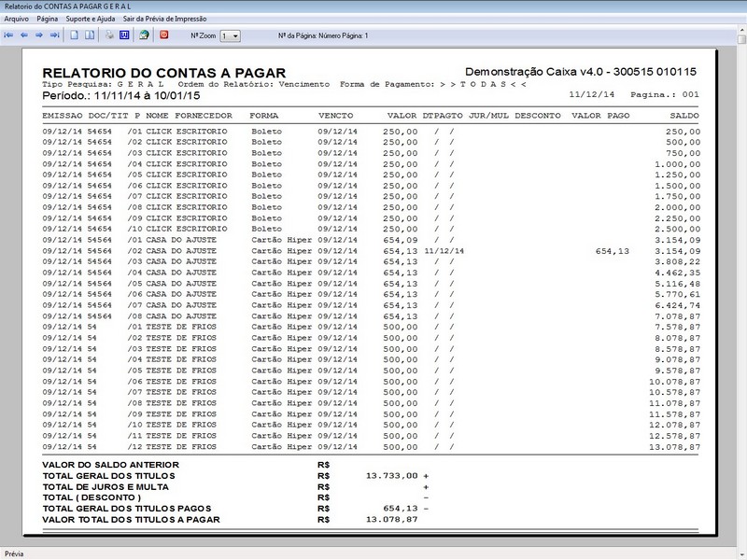Click the VALOR PAGO column header
747x560 pixels.
600,116
